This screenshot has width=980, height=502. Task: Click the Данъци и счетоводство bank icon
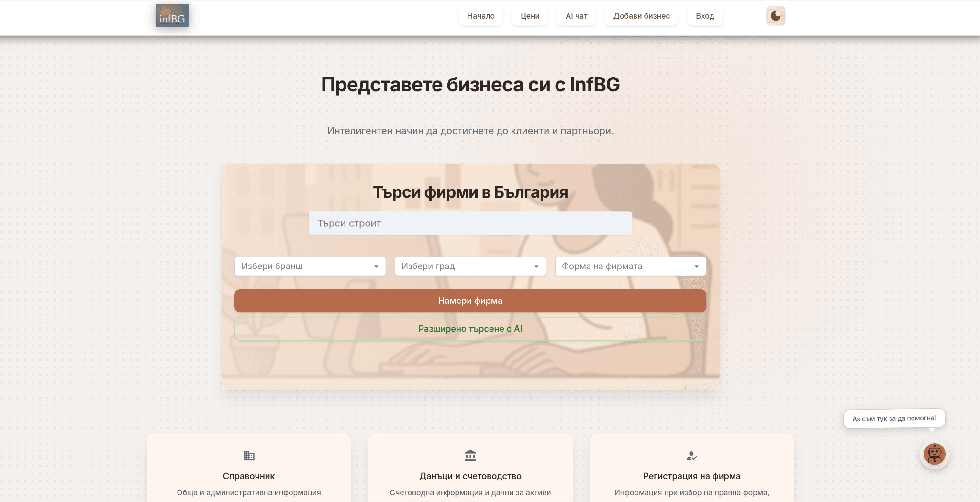(x=470, y=456)
